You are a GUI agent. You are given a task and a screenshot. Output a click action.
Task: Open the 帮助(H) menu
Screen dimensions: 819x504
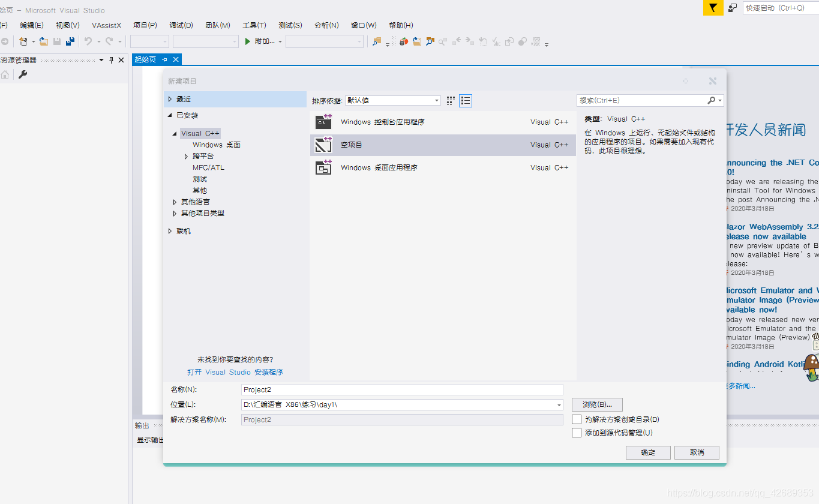[x=401, y=25]
